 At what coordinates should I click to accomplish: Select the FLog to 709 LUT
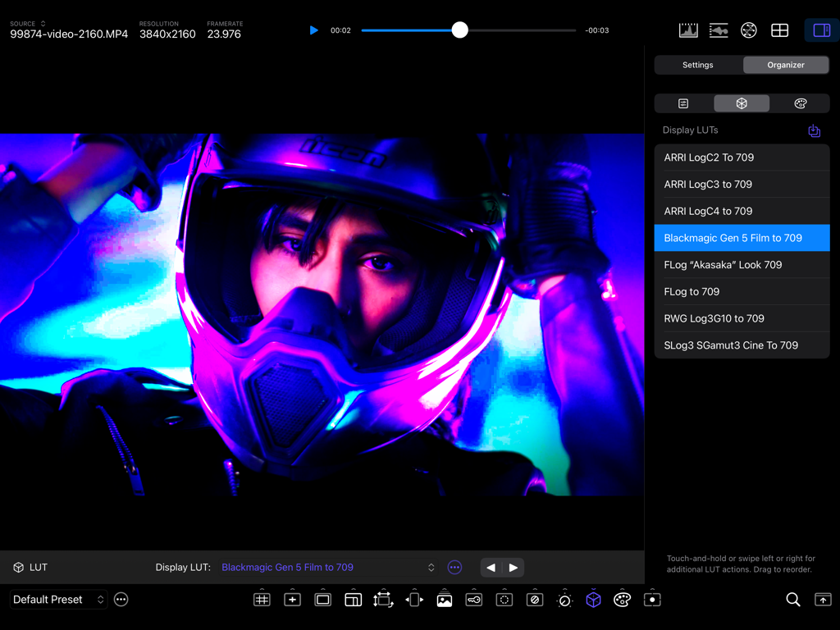(x=742, y=291)
